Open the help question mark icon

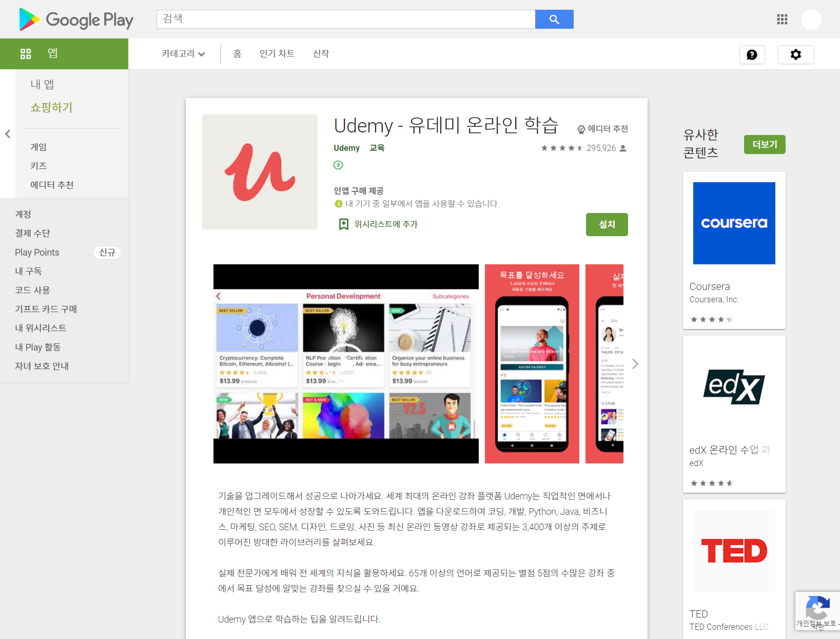[752, 55]
